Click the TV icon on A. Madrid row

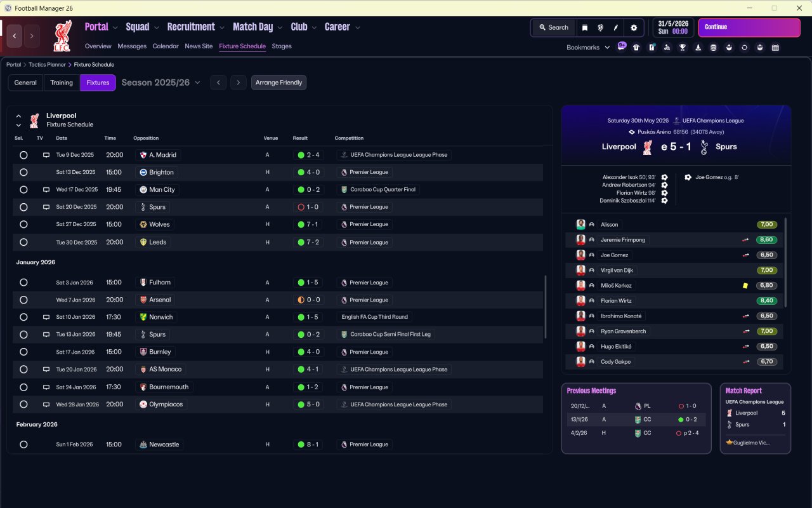pyautogui.click(x=46, y=155)
